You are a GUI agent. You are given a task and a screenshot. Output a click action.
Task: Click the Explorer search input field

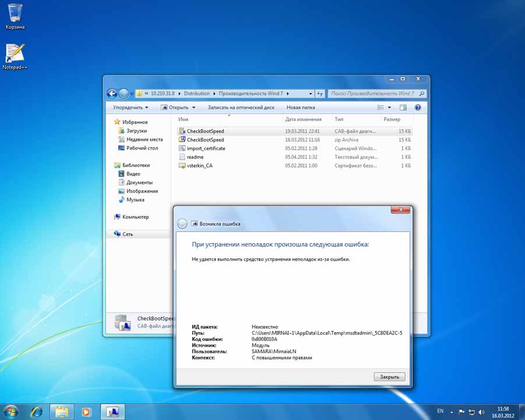coord(373,93)
